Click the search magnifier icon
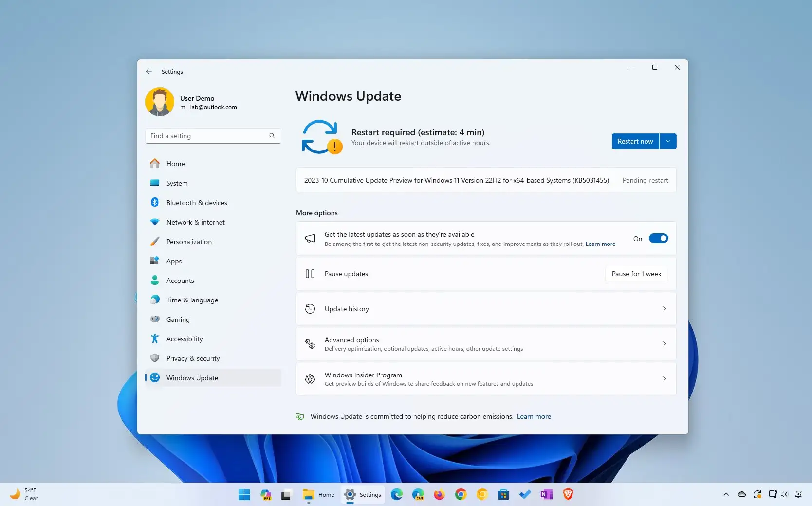 [272, 136]
